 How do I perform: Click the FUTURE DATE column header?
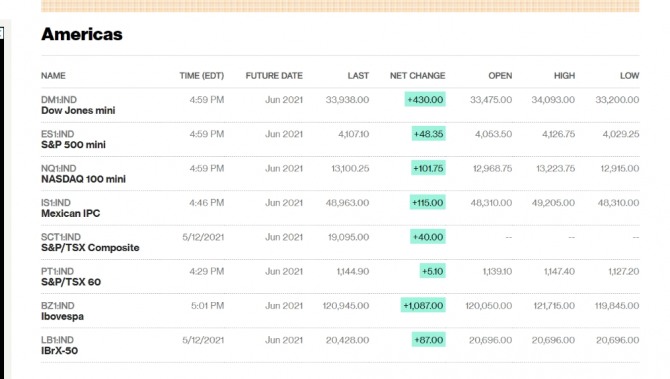(x=274, y=76)
